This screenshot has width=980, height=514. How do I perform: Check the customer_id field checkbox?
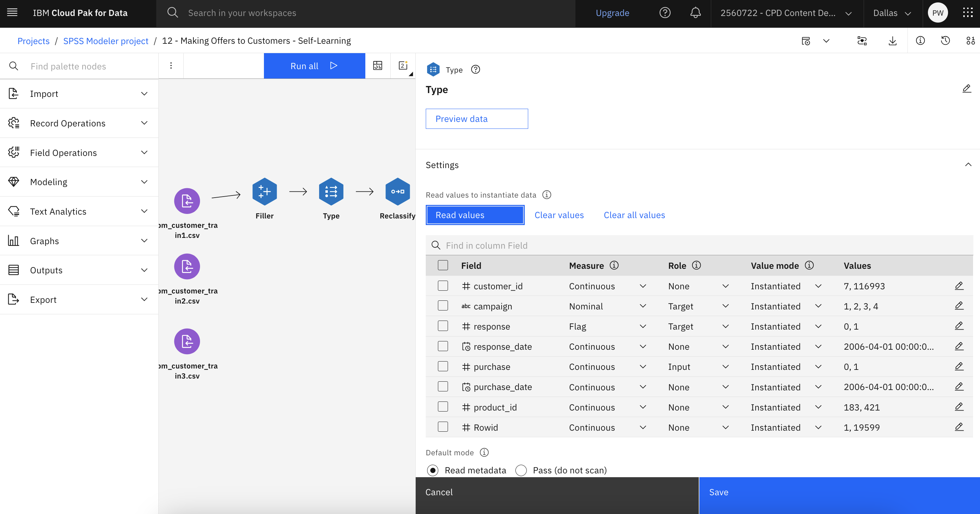tap(443, 286)
